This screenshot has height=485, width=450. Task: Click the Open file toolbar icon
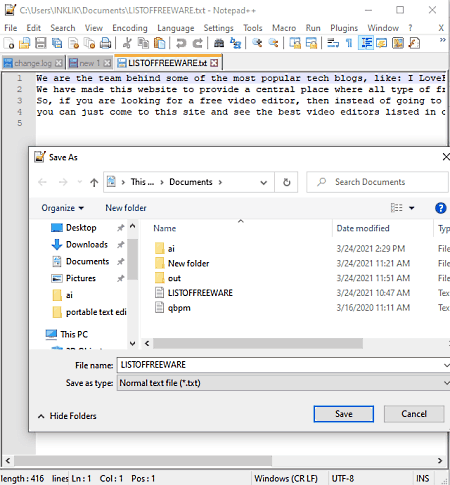coord(24,43)
